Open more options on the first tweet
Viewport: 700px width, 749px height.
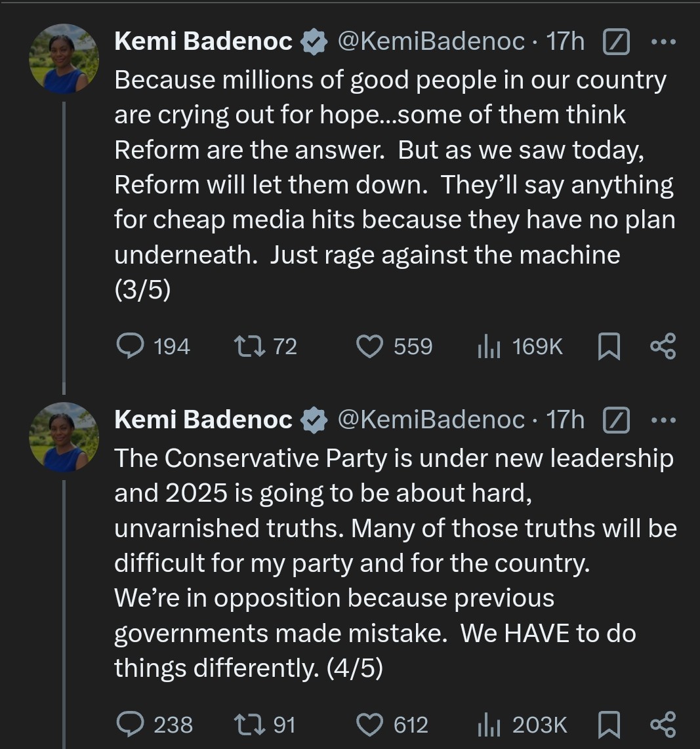coord(663,42)
